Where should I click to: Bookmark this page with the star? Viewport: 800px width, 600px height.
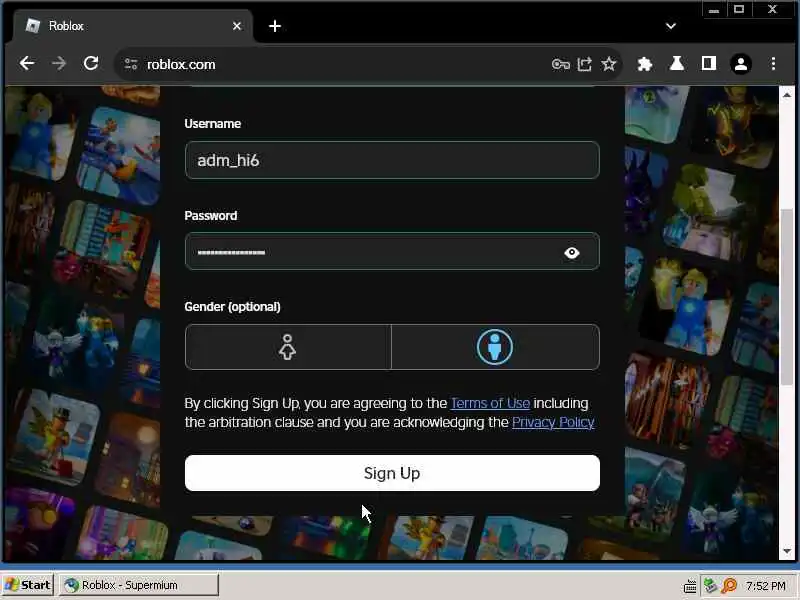[x=609, y=64]
